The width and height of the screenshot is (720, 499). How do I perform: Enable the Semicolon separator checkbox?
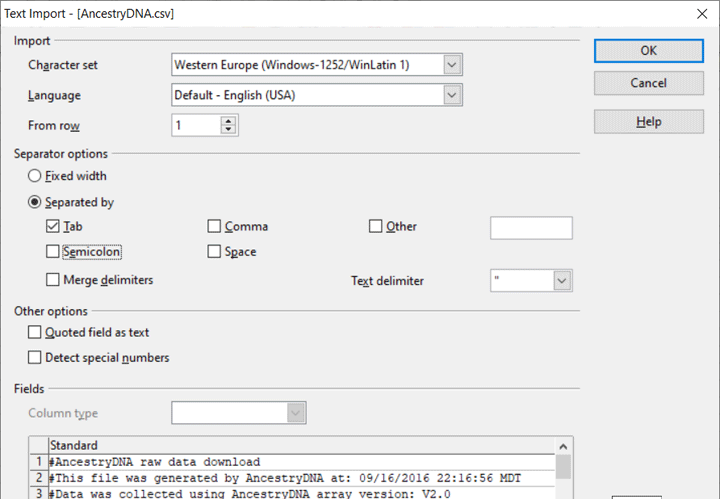click(53, 252)
